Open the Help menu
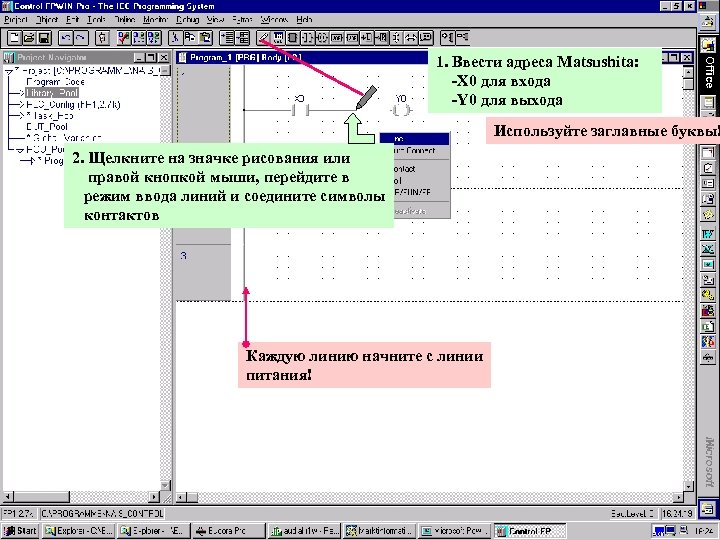Viewport: 720px width, 540px height. click(304, 20)
